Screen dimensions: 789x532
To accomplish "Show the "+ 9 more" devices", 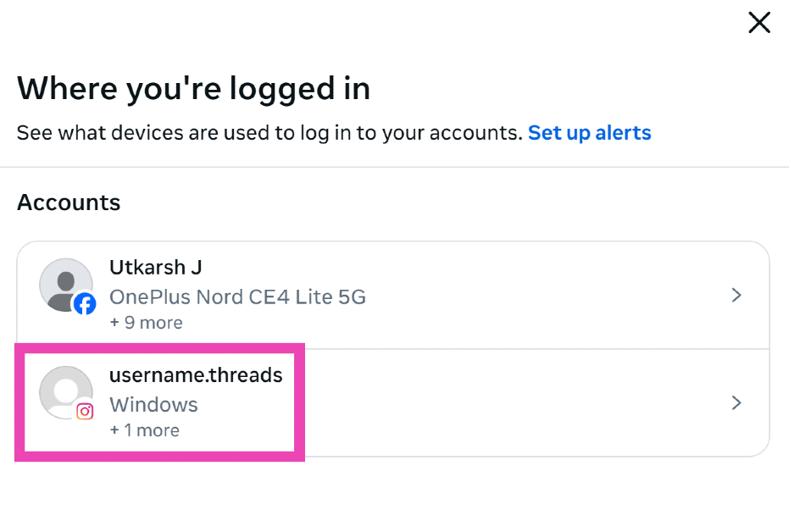I will pyautogui.click(x=146, y=323).
